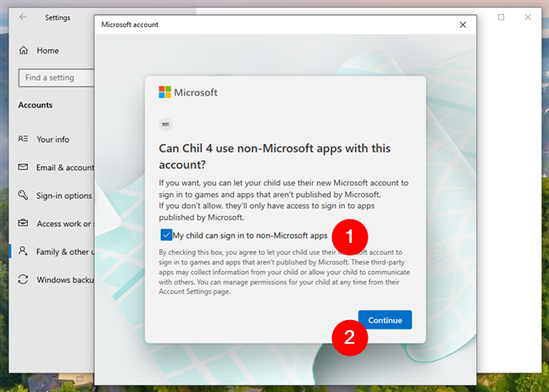Click the Sign-in options key icon
This screenshot has width=549, height=392.
(x=23, y=195)
